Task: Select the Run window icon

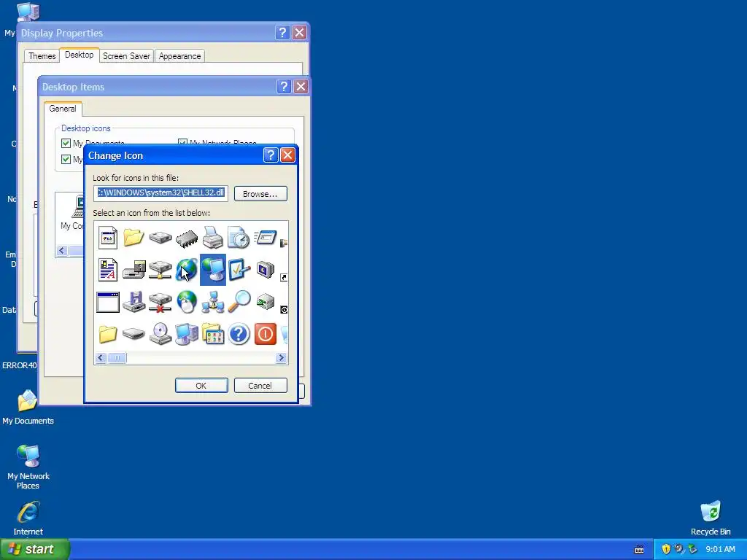Action: [x=266, y=237]
